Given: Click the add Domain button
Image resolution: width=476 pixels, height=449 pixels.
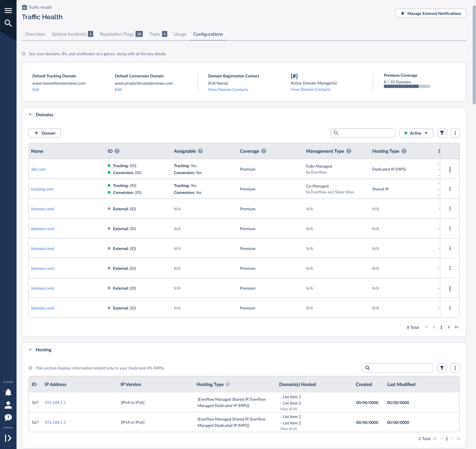Looking at the screenshot, I should (44, 133).
